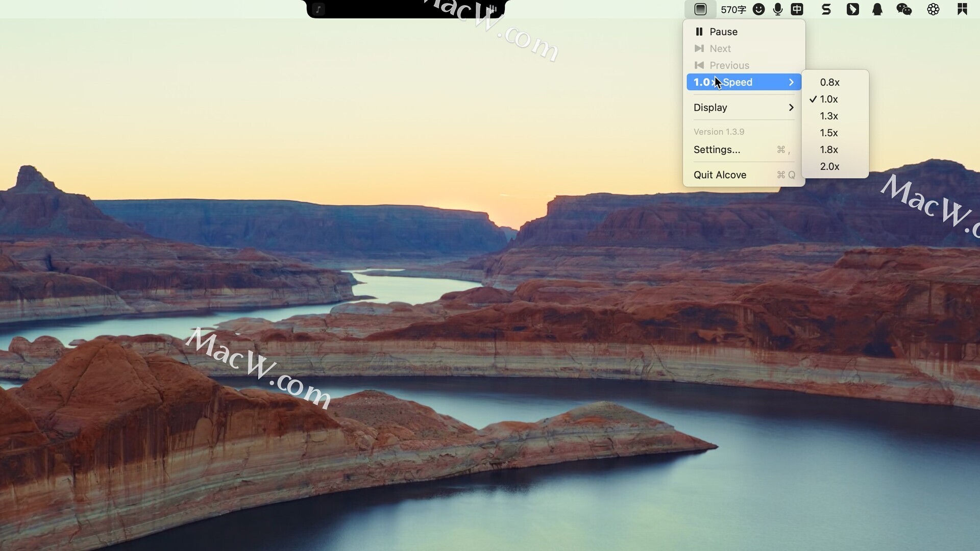Viewport: 980px width, 551px height.
Task: Click the audio waveform icon in notch
Action: [x=492, y=9]
